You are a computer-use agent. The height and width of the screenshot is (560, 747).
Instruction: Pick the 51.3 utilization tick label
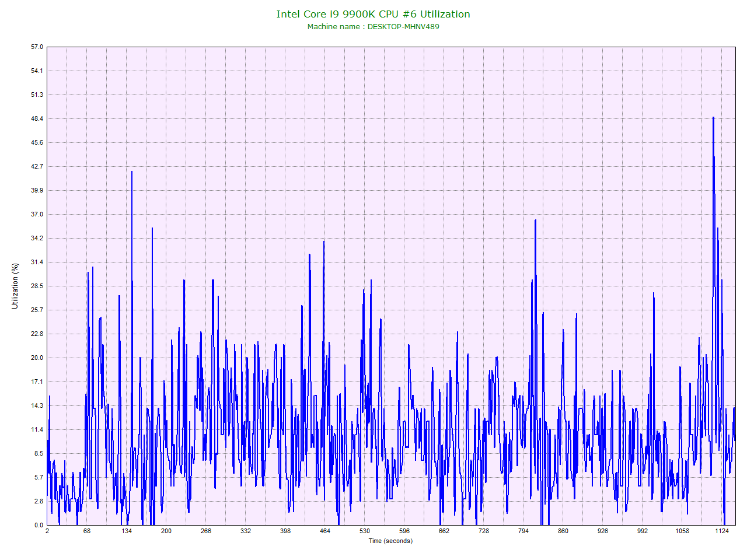click(x=37, y=94)
